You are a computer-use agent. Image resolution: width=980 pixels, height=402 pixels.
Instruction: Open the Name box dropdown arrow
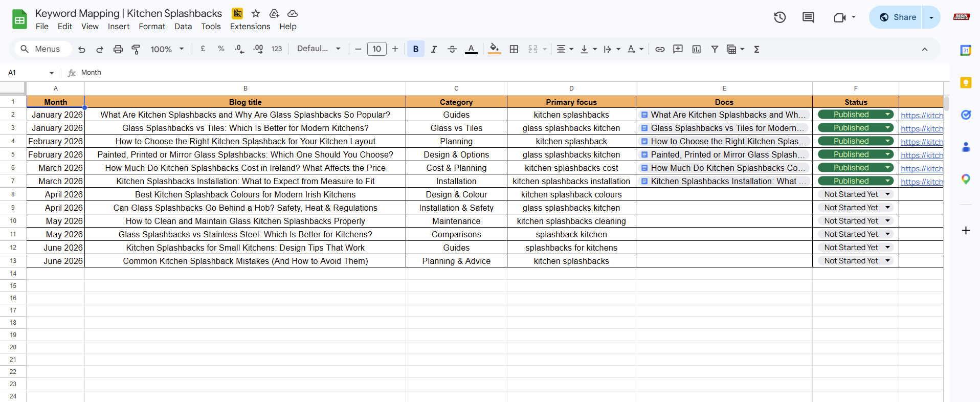point(52,73)
